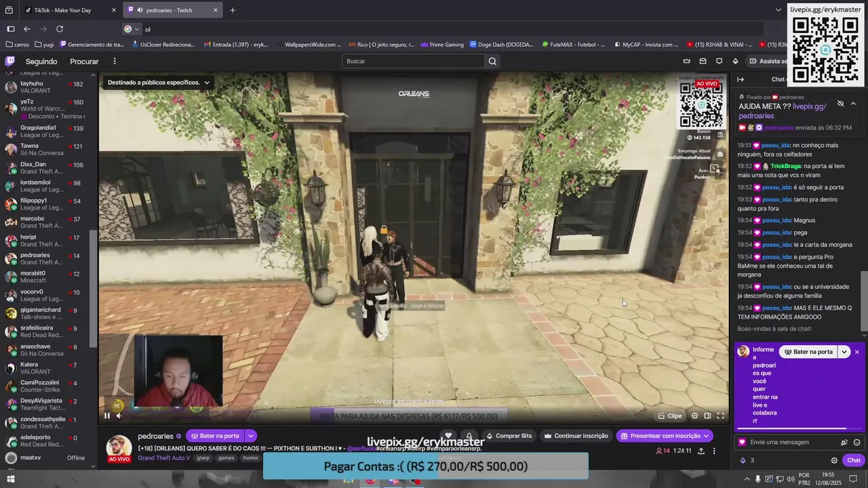Open the tab list dropdown arrow

[x=778, y=10]
